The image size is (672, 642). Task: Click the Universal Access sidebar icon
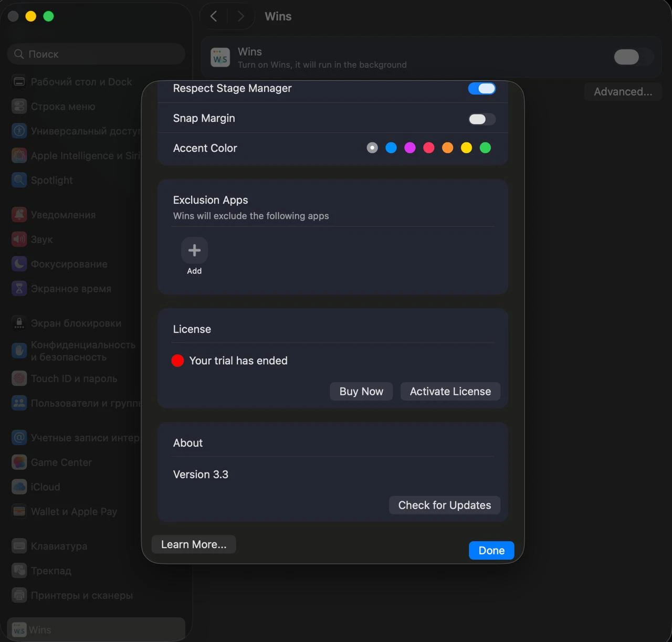[19, 131]
